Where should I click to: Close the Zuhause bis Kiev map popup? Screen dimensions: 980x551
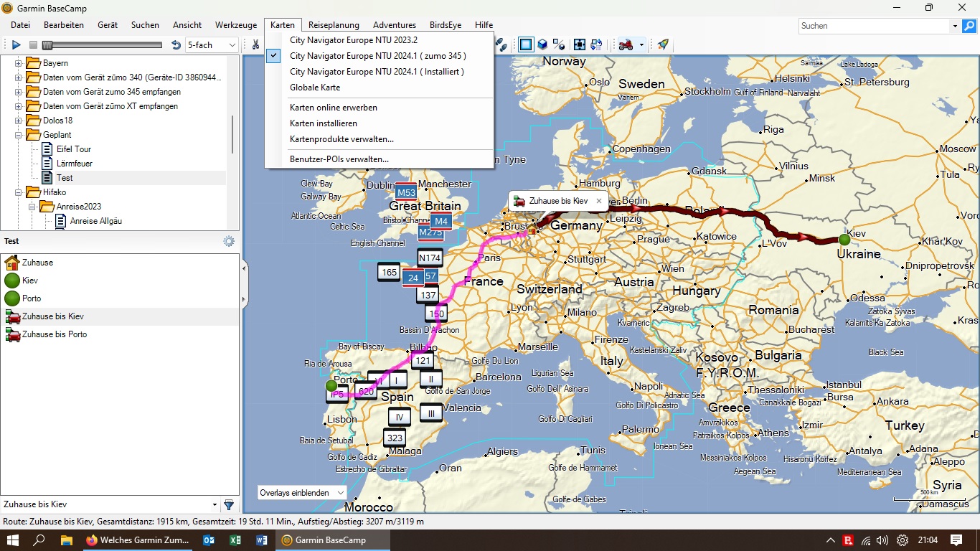point(599,201)
